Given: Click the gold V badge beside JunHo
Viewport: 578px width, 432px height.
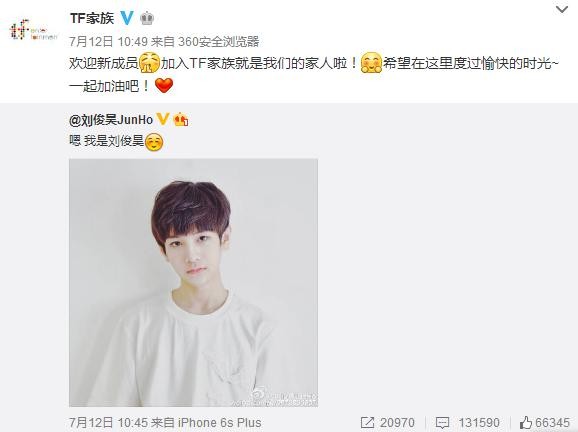Looking at the screenshot, I should click(163, 119).
